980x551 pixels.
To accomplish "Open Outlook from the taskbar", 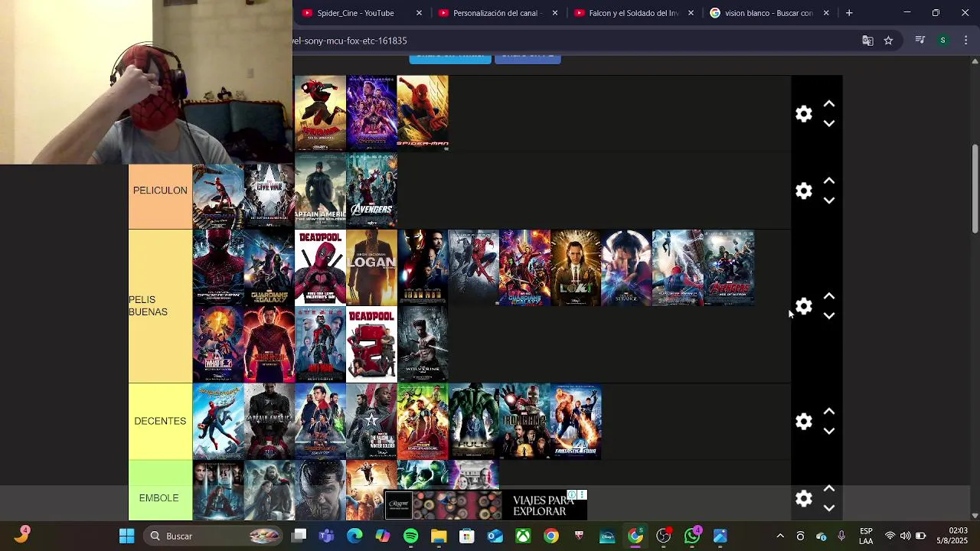I will pos(495,536).
